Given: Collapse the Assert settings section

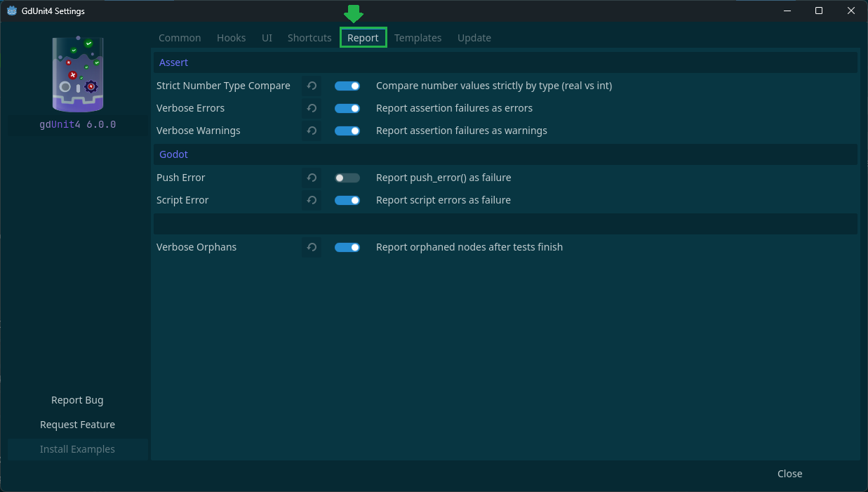Looking at the screenshot, I should tap(173, 62).
